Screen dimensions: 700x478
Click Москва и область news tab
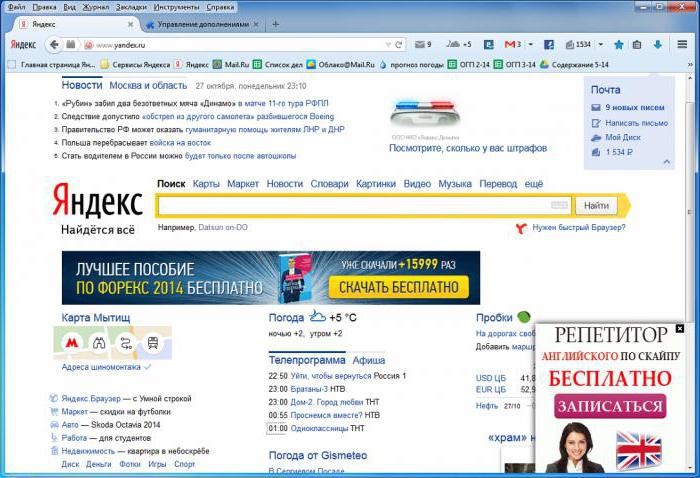click(x=148, y=85)
